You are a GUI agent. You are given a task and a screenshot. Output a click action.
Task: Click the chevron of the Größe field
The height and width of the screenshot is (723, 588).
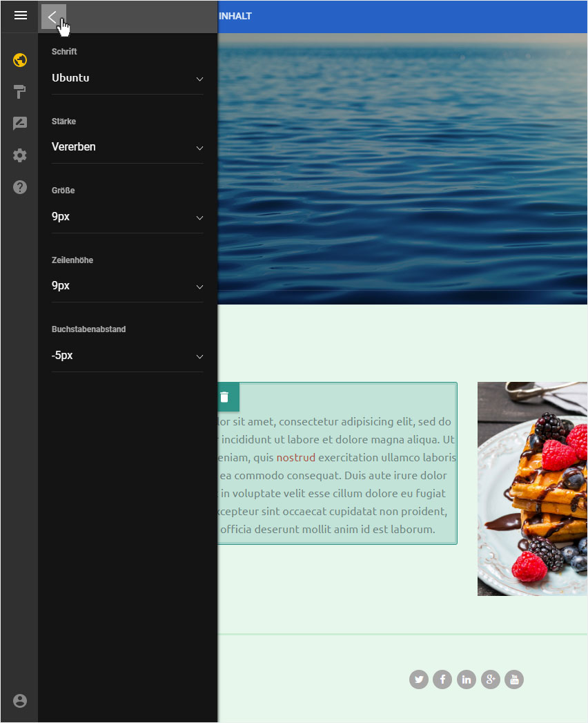click(x=199, y=218)
